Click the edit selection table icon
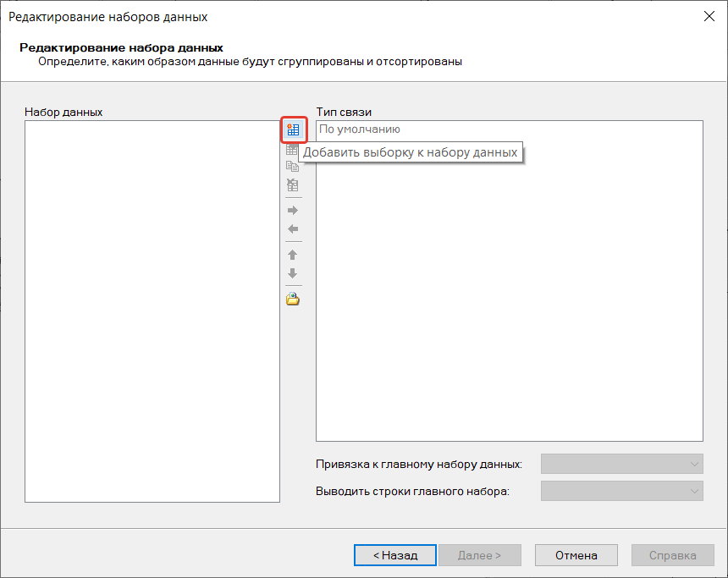728x578 pixels. point(293,149)
